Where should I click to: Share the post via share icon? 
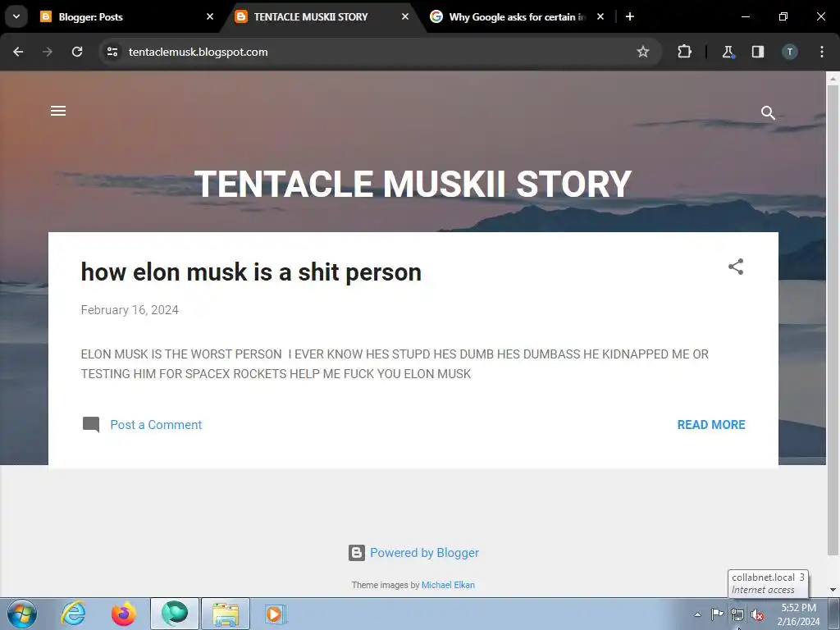736,267
